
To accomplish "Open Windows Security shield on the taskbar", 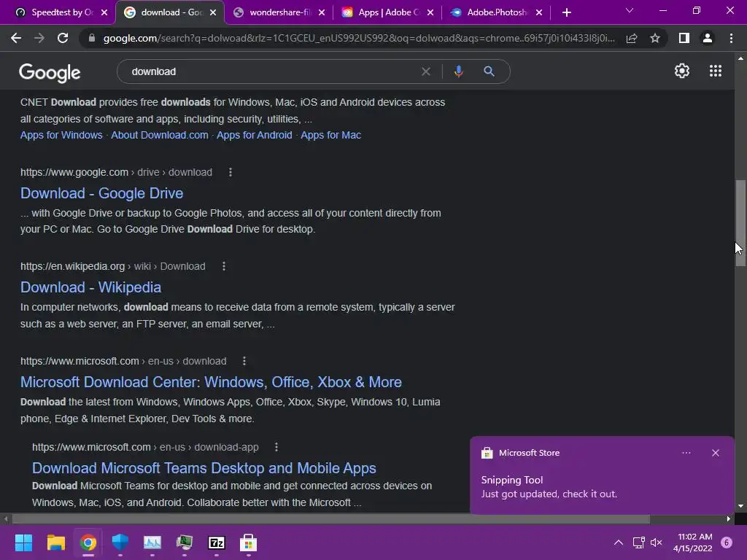I will [x=120, y=542].
